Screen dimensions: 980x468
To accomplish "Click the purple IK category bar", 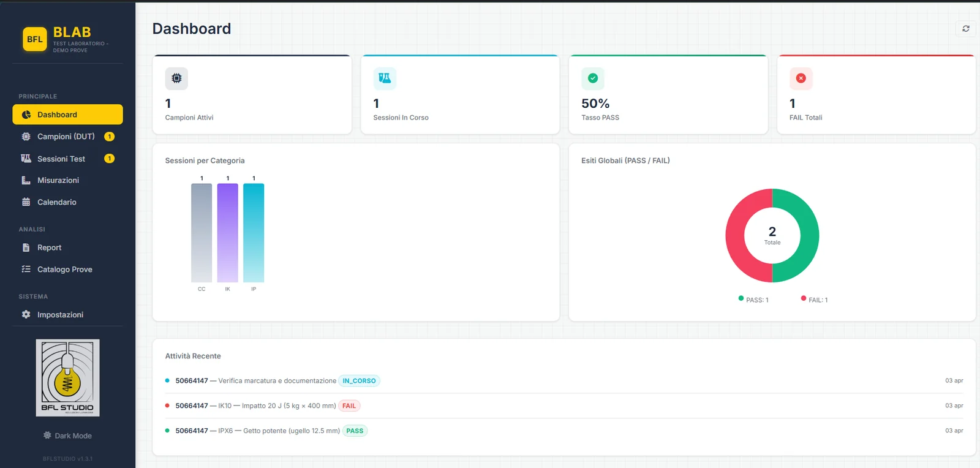I will [228, 233].
